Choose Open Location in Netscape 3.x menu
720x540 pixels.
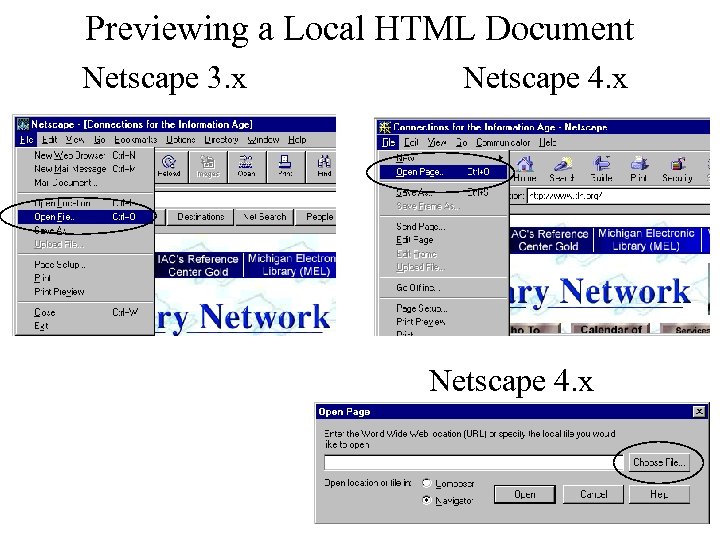(x=85, y=202)
